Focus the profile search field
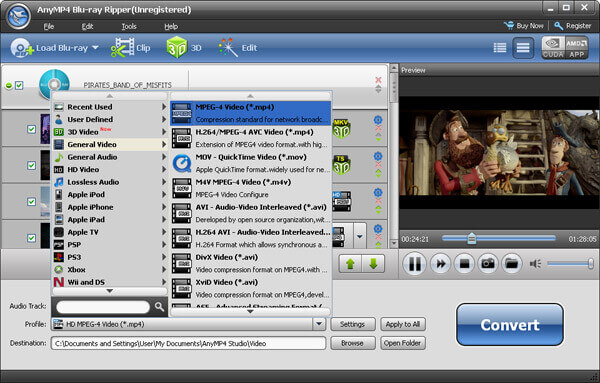Image resolution: width=600 pixels, height=383 pixels. click(x=103, y=307)
